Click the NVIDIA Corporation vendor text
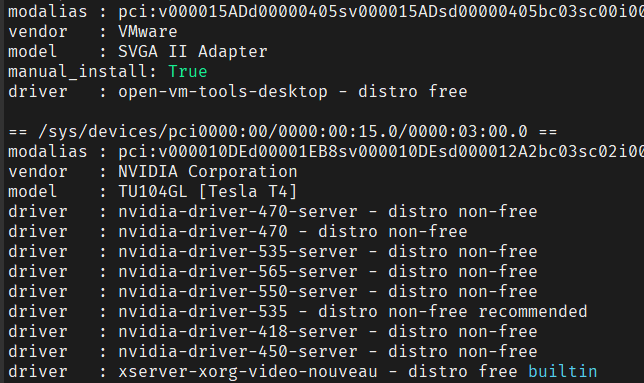This screenshot has width=644, height=383. pyautogui.click(x=207, y=172)
